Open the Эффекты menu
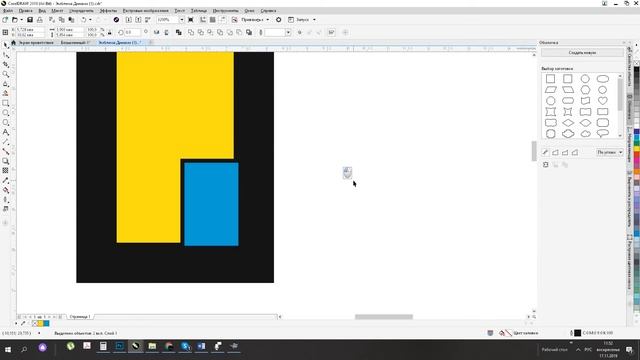Screen dimensions: 640x360 (108, 11)
